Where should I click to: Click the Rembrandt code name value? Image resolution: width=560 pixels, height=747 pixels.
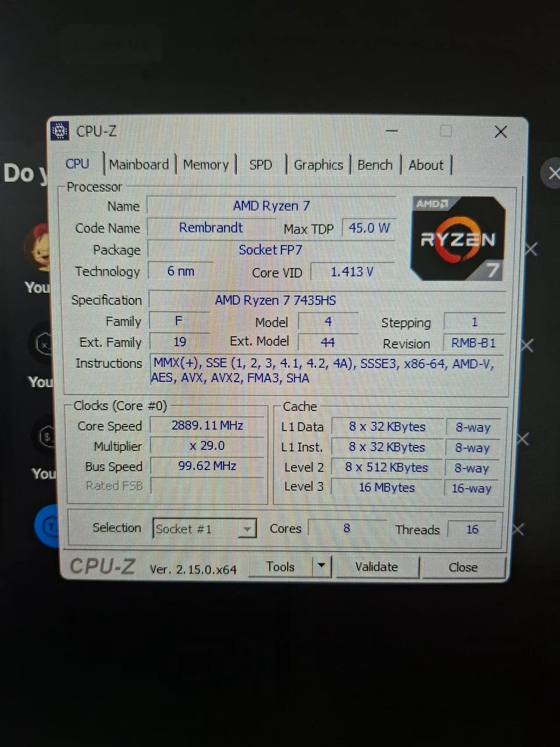coord(211,228)
